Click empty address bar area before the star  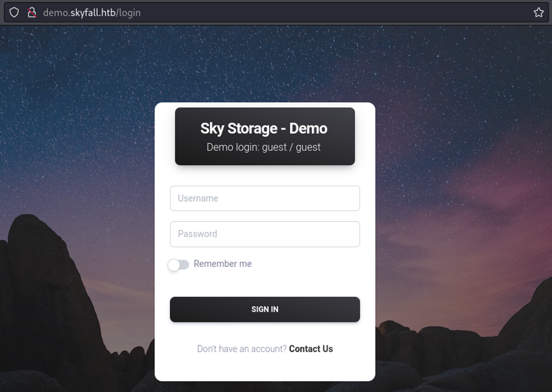coord(331,13)
